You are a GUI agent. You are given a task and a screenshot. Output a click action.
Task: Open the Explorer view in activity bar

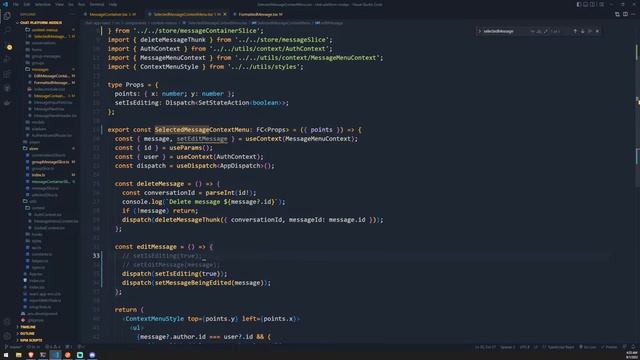[x=7, y=16]
